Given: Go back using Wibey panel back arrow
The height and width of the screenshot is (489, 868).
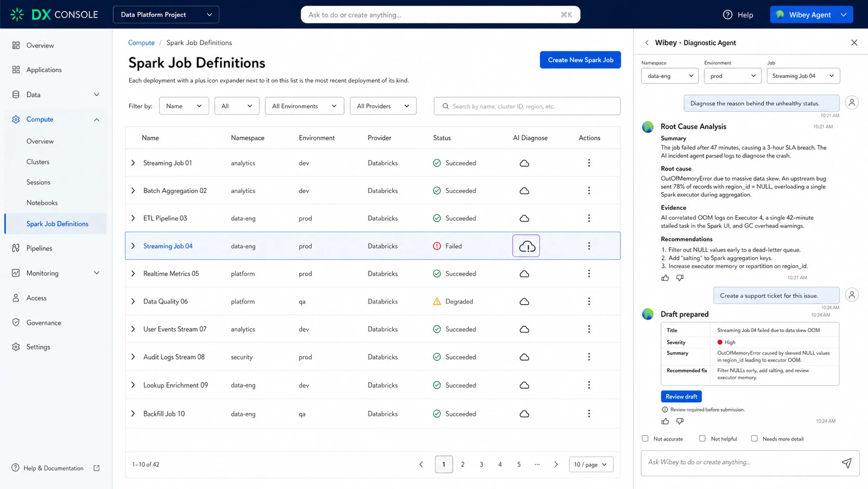Looking at the screenshot, I should click(646, 43).
